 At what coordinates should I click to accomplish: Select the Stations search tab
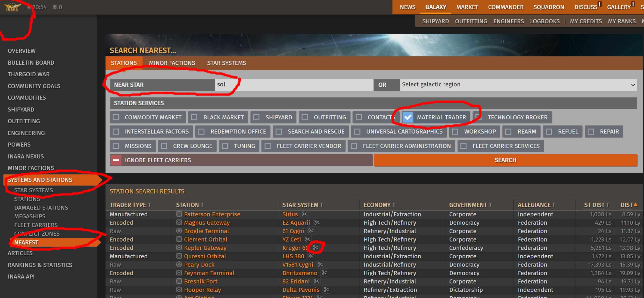pos(124,63)
